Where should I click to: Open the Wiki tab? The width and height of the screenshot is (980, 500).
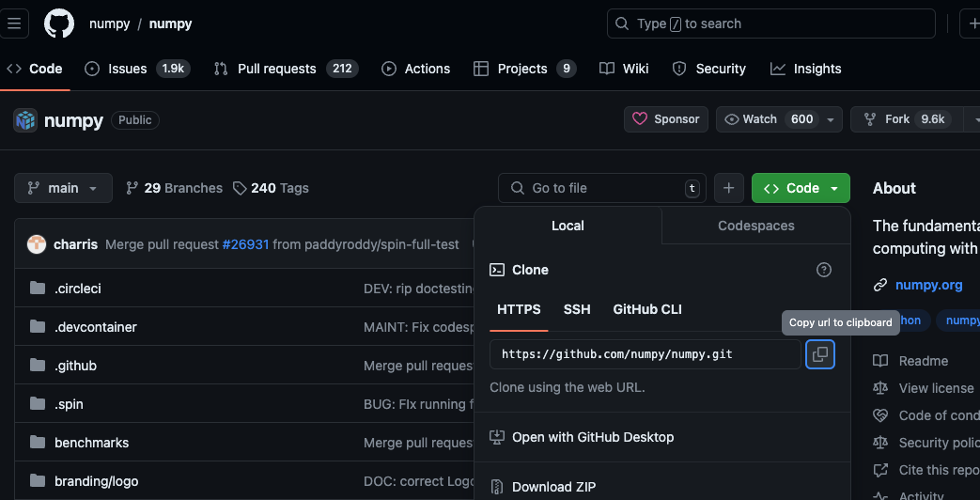click(624, 69)
